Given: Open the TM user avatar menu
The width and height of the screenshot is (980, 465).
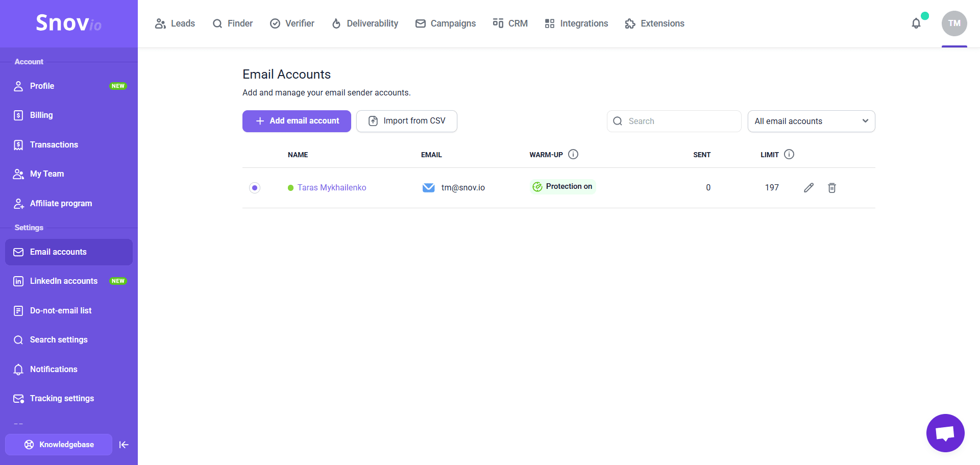Looking at the screenshot, I should [x=954, y=23].
